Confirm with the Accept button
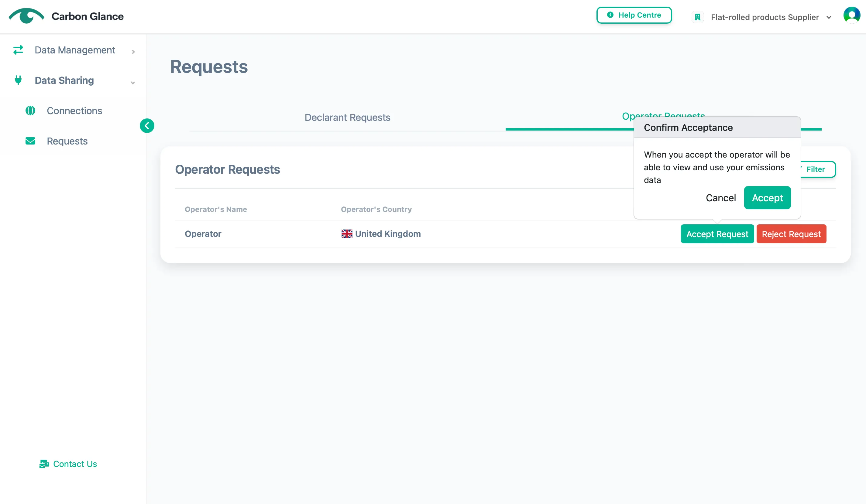The height and width of the screenshot is (504, 866). pyautogui.click(x=767, y=198)
